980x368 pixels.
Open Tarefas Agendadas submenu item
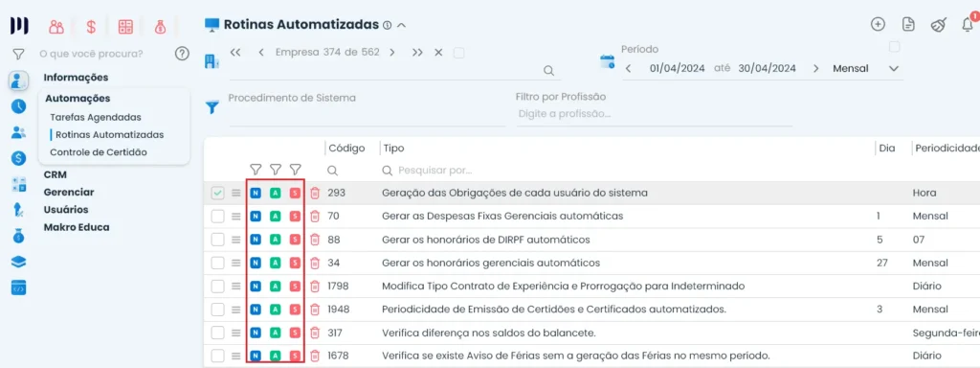point(96,117)
